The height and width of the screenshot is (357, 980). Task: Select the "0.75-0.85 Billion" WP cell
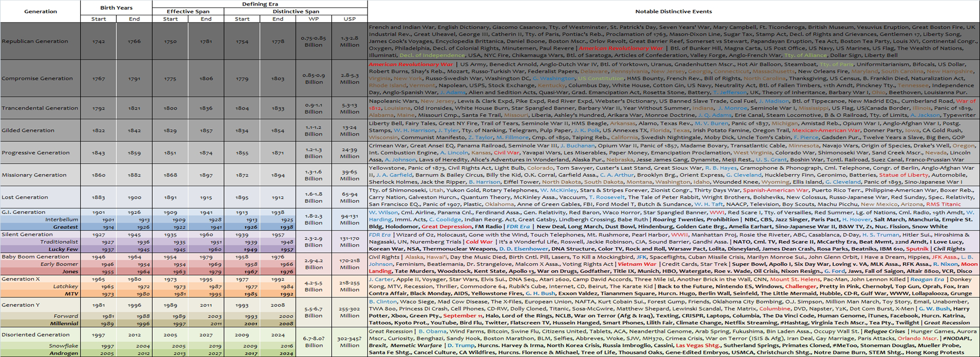[313, 41]
